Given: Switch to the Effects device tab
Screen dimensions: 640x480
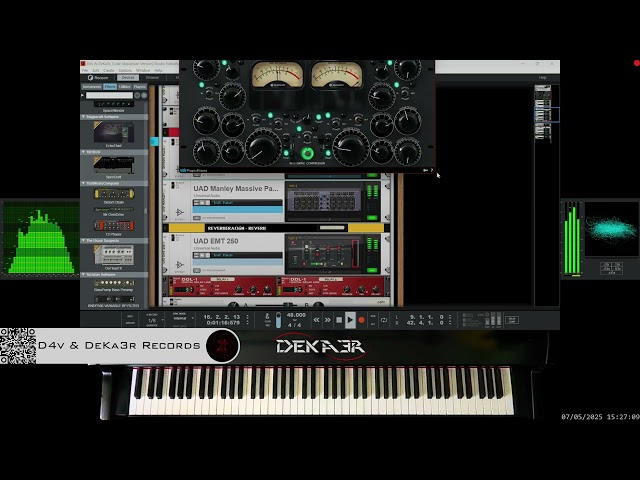Looking at the screenshot, I should pos(110,87).
